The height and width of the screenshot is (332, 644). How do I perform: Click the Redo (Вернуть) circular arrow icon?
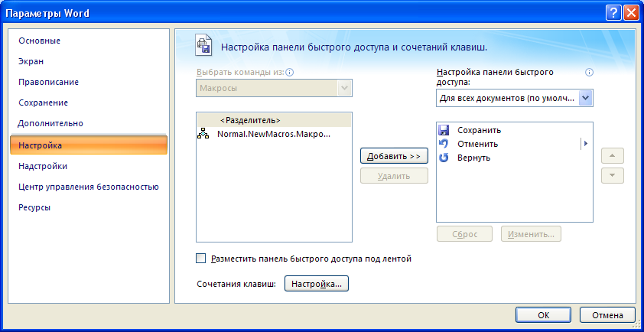(444, 158)
